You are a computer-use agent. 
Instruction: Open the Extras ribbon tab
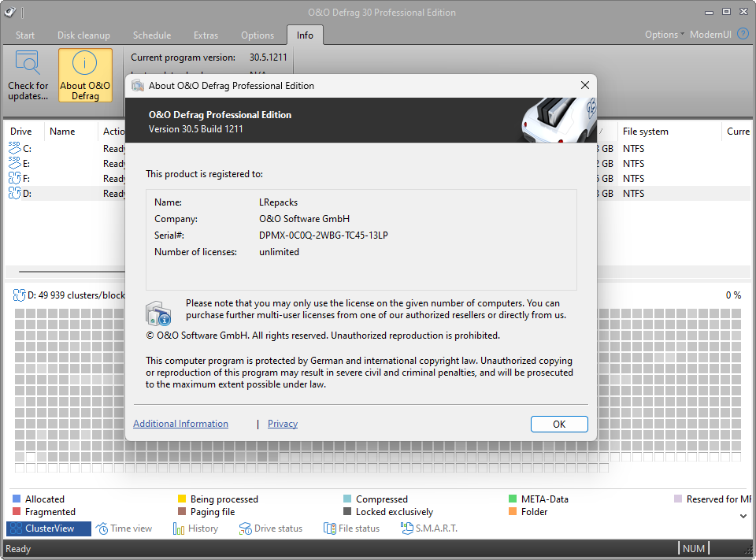tap(206, 35)
